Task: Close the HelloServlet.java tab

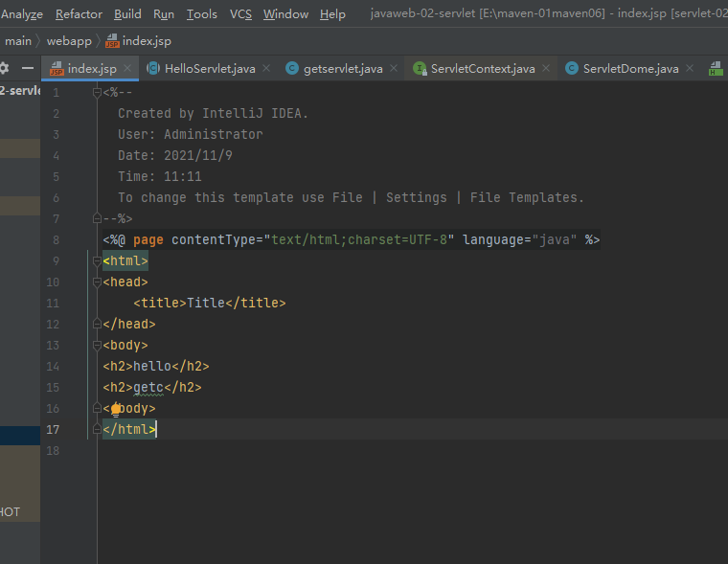Action: 266,69
